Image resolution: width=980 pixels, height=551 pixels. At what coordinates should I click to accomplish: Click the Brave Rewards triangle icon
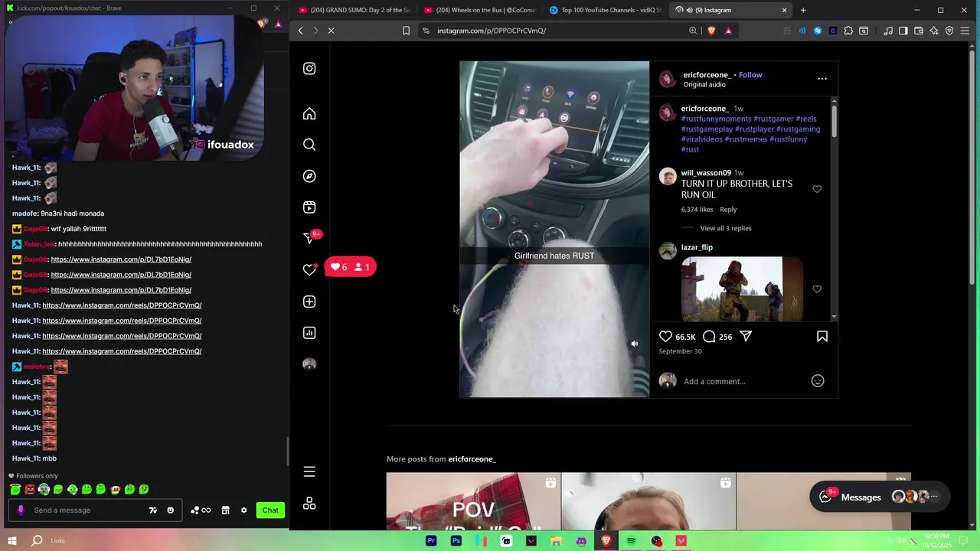coord(728,31)
